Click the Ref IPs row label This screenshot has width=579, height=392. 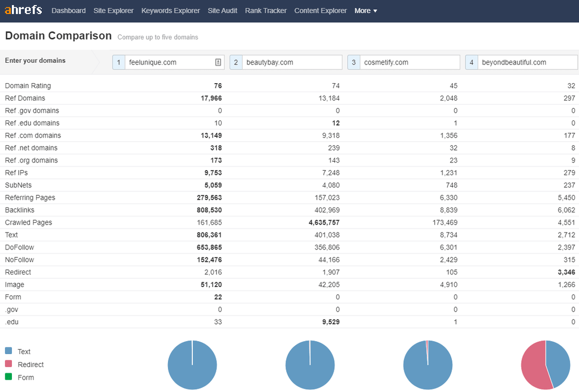coord(16,173)
